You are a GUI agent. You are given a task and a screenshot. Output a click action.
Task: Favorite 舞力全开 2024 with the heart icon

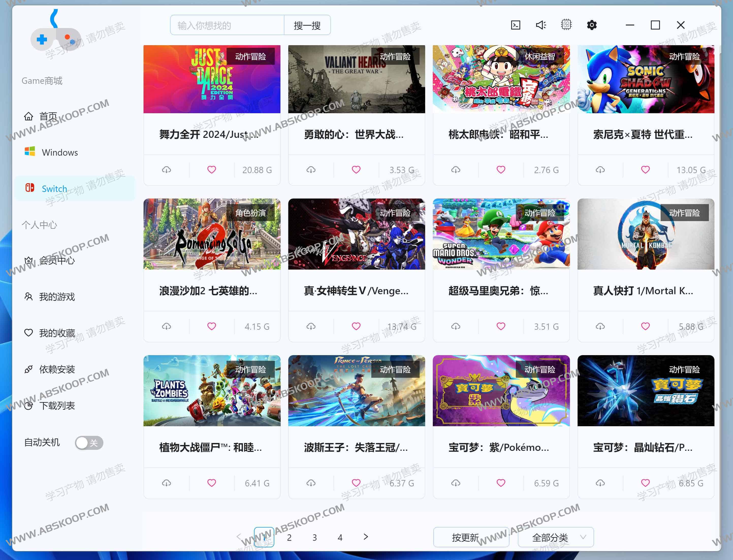pyautogui.click(x=211, y=170)
